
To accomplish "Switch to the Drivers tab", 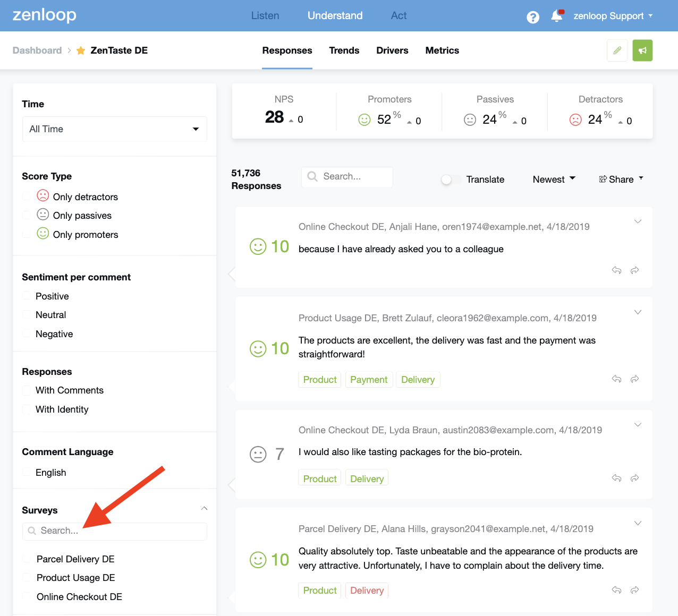I will pyautogui.click(x=392, y=50).
